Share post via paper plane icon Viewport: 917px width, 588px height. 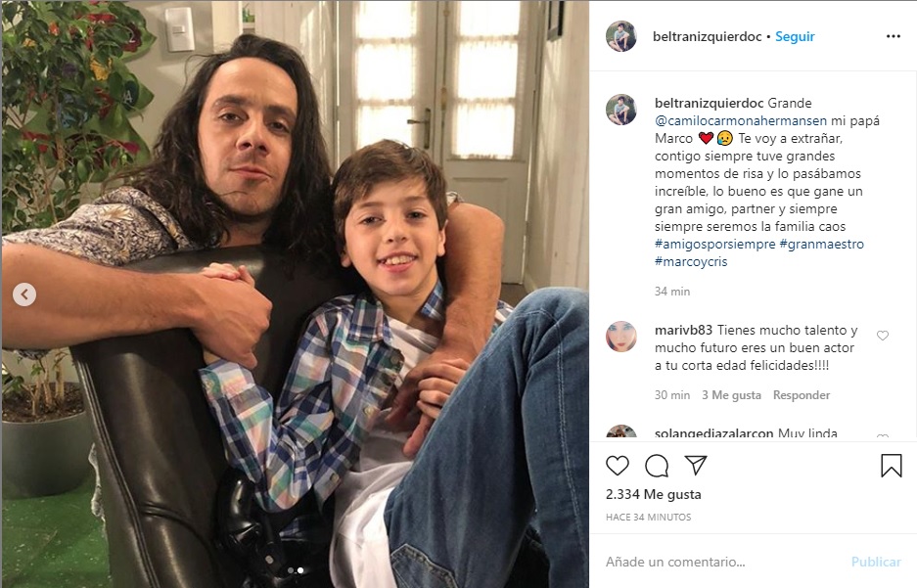pos(696,466)
